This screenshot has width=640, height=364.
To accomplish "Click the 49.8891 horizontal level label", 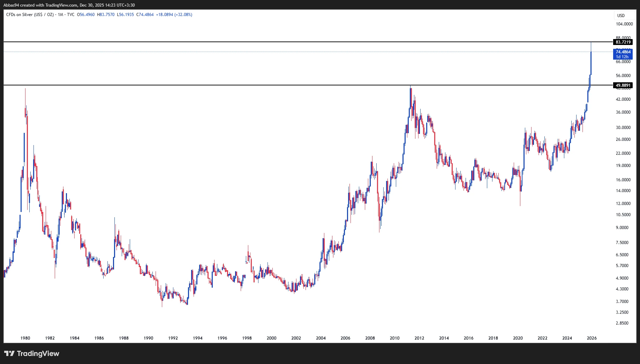I will tap(624, 85).
